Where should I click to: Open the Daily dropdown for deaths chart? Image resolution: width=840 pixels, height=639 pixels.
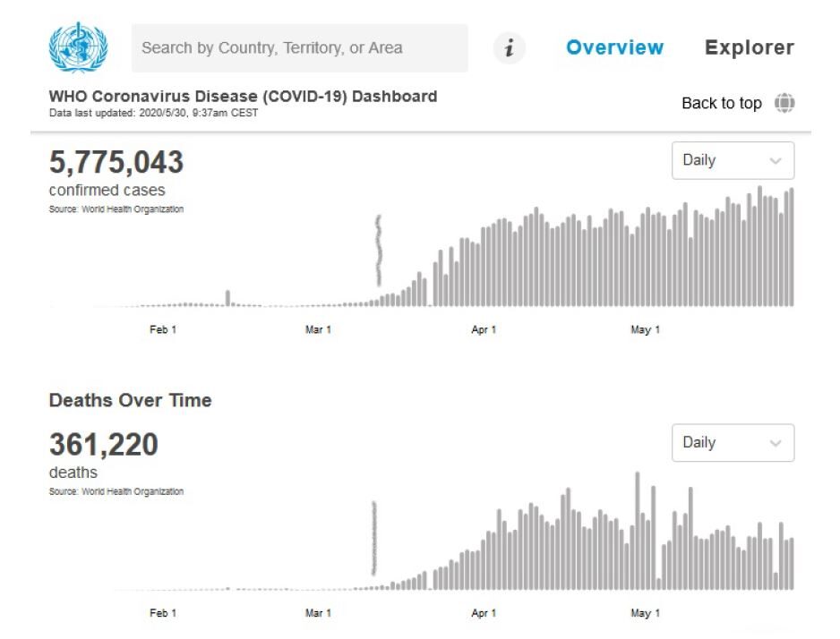[x=733, y=443]
